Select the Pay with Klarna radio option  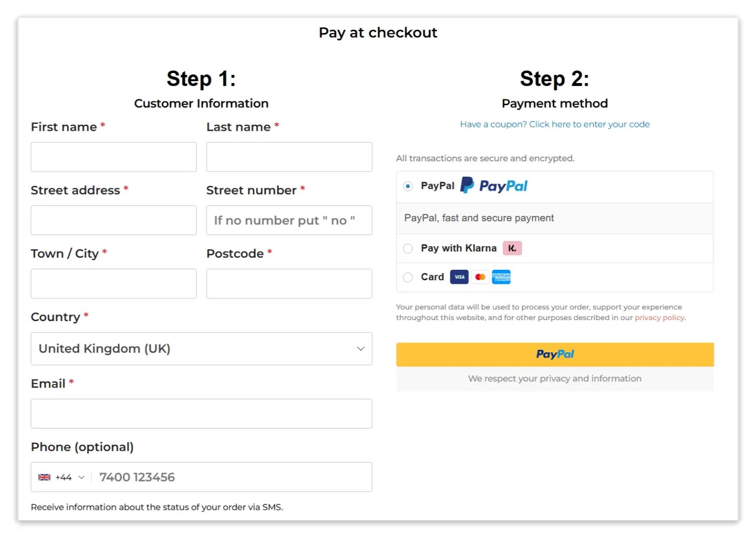coord(408,249)
